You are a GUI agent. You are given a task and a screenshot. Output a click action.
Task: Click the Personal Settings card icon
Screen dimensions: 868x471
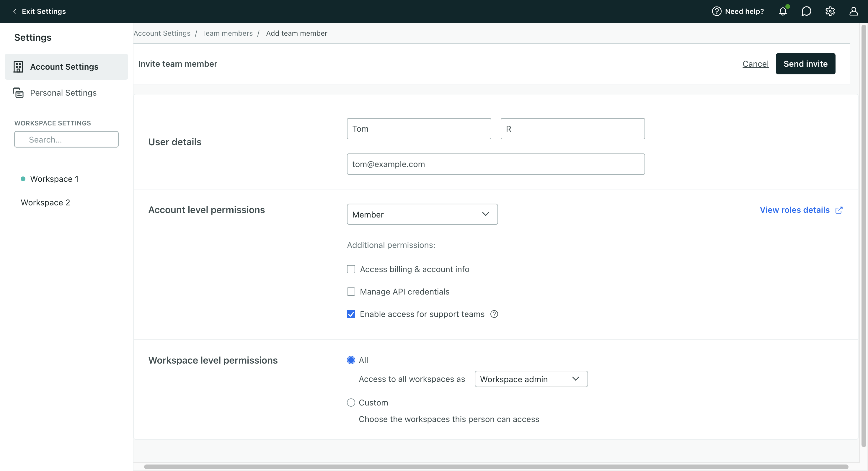click(x=18, y=93)
